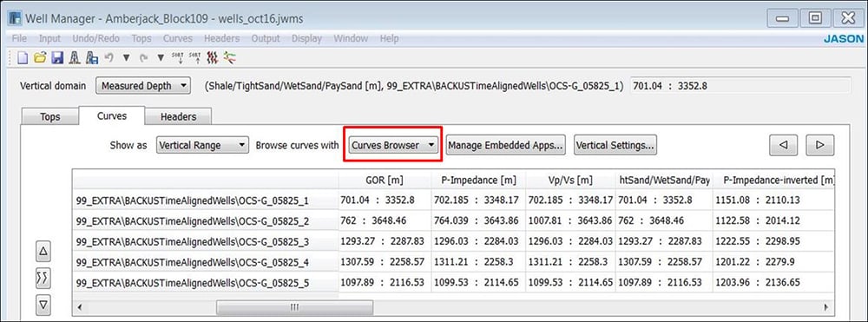Click the GOR [m] column header
Image resolution: width=868 pixels, height=322 pixels.
(x=385, y=181)
